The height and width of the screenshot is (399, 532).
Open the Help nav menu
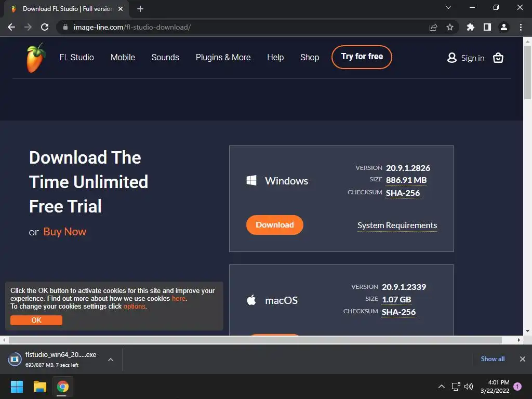pyautogui.click(x=275, y=57)
